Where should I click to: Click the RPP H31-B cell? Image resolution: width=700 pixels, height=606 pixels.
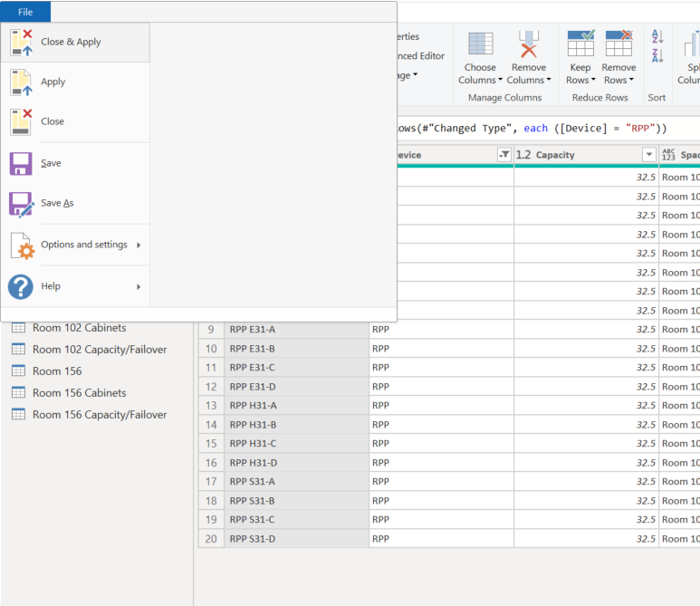296,425
